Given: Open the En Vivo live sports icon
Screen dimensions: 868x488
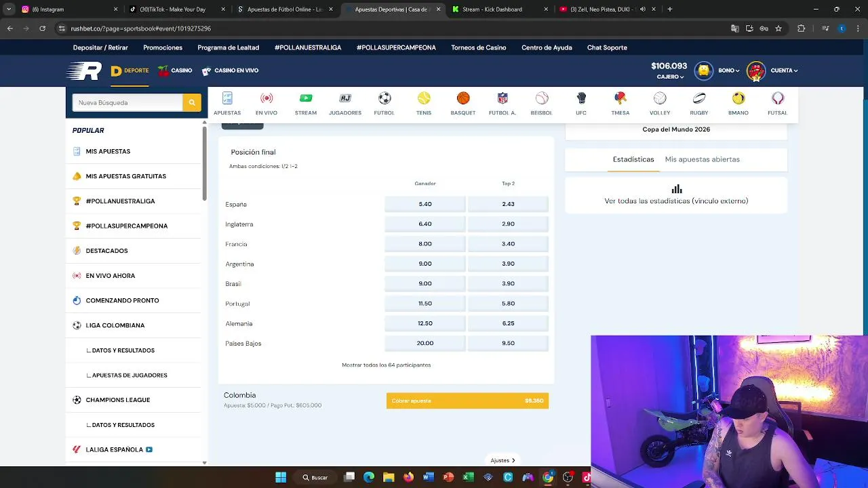Looking at the screenshot, I should (x=267, y=98).
